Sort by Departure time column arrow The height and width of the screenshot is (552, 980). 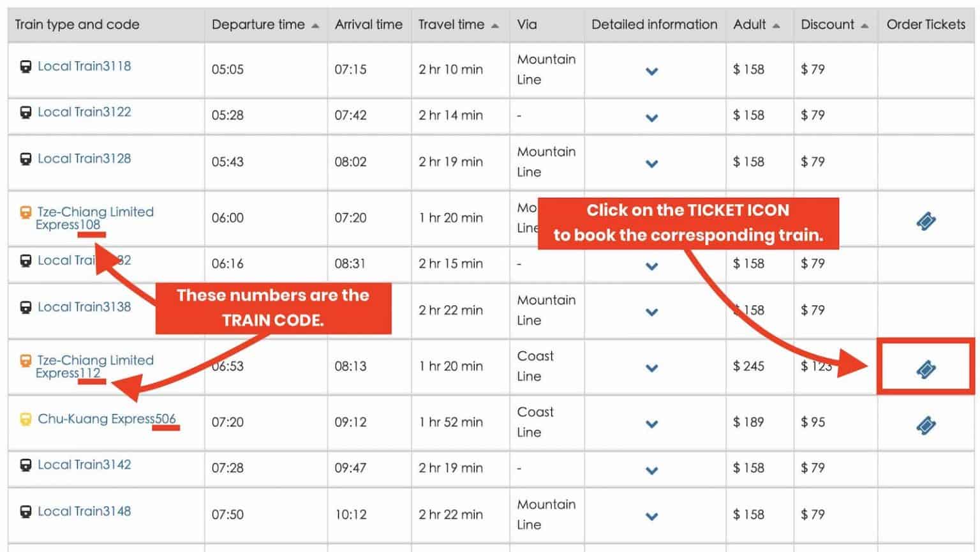tap(315, 26)
